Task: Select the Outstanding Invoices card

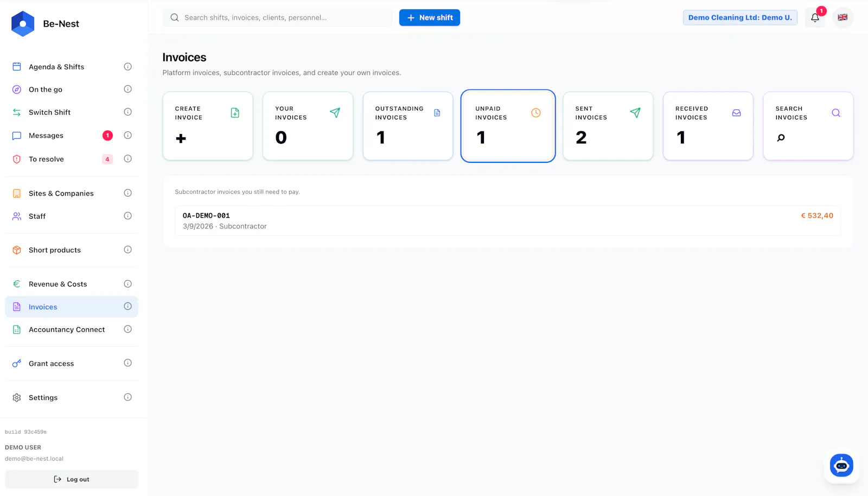Action: point(408,126)
